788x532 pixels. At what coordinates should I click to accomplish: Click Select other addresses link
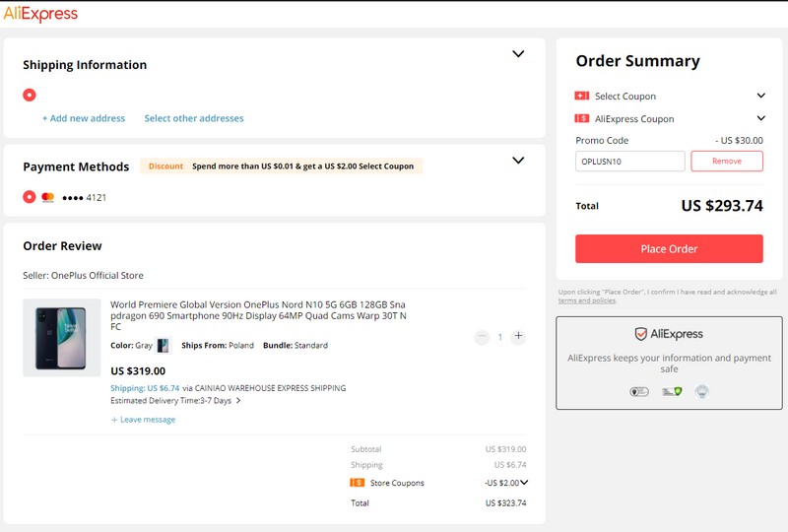(194, 118)
